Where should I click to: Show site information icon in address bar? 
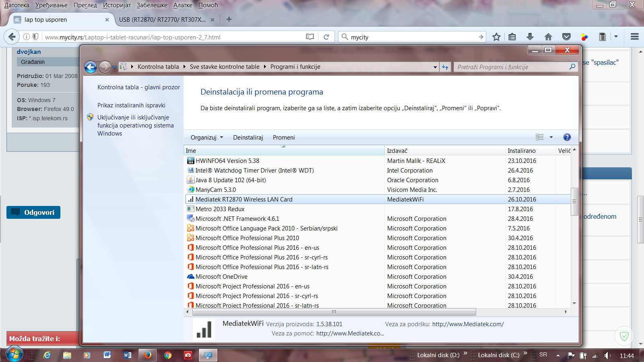(27, 37)
